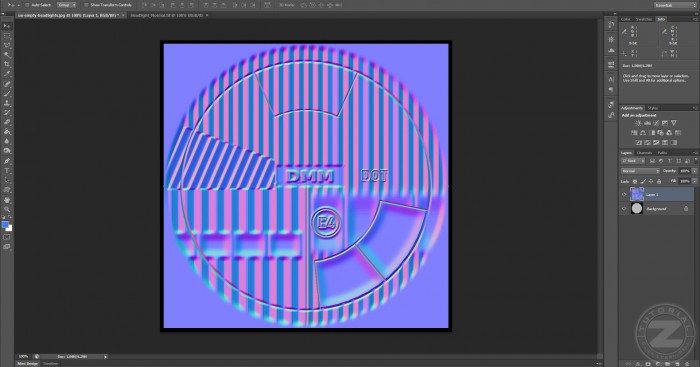
Task: Select the Pen tool
Action: click(7, 161)
